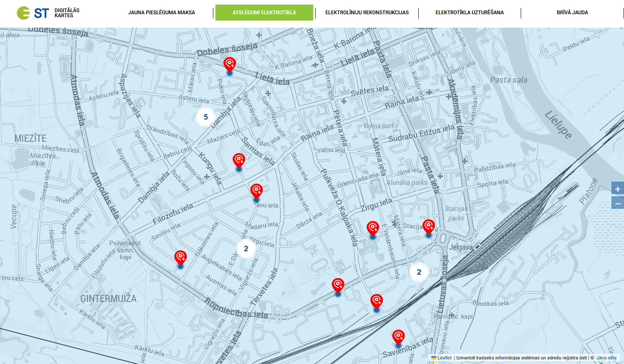Select outage pin near Stacijas iela roundabout
624x364 pixels.
[428, 227]
